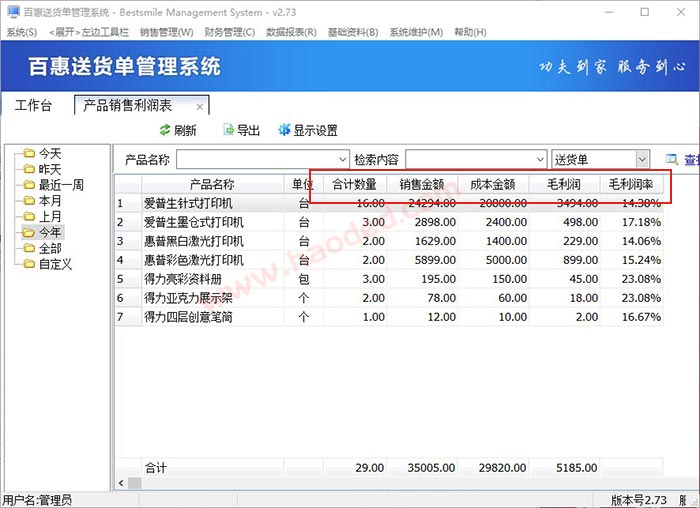
Task: Click cost amount 5000.00 cell
Action: pos(493,260)
